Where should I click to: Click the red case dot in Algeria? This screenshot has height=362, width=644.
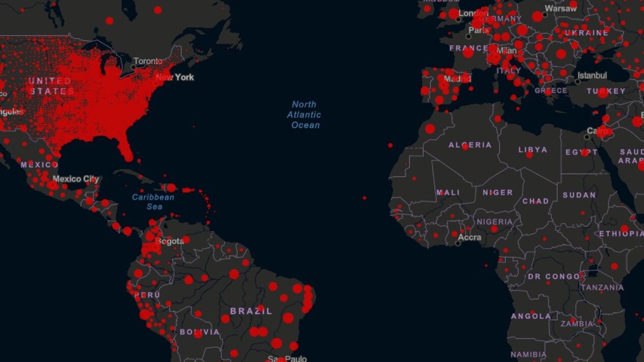pos(465,147)
